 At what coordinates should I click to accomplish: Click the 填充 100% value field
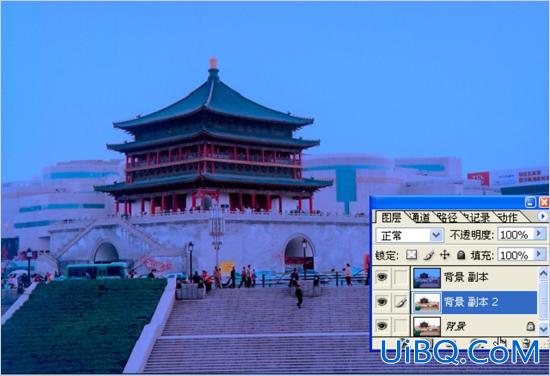515,255
